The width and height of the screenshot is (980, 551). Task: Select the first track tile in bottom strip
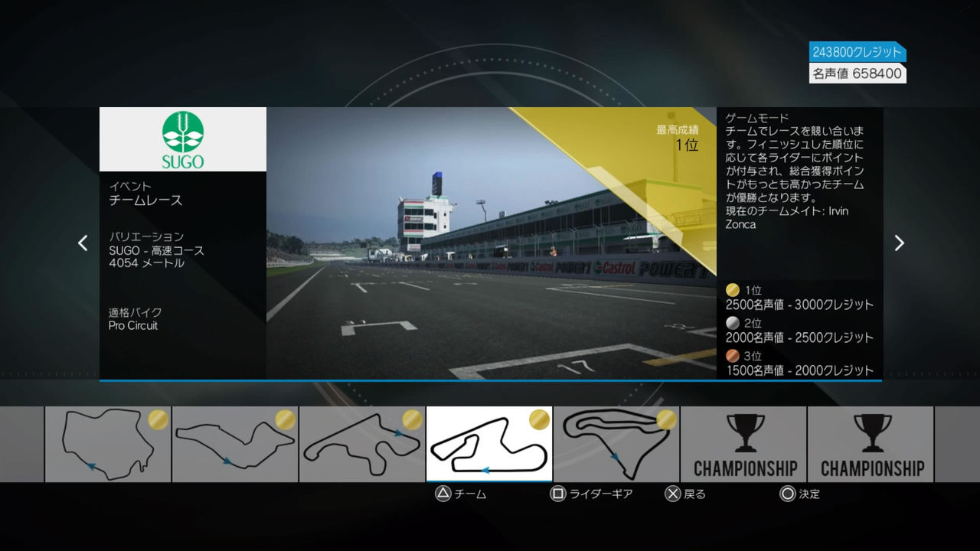click(108, 444)
